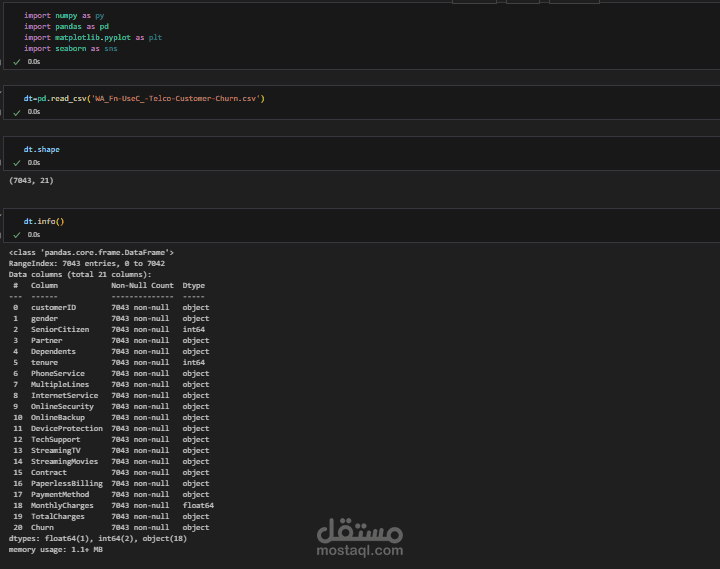Image resolution: width=720 pixels, height=569 pixels.
Task: Click the 'SeniorCitizen' column name
Action: click(60, 330)
